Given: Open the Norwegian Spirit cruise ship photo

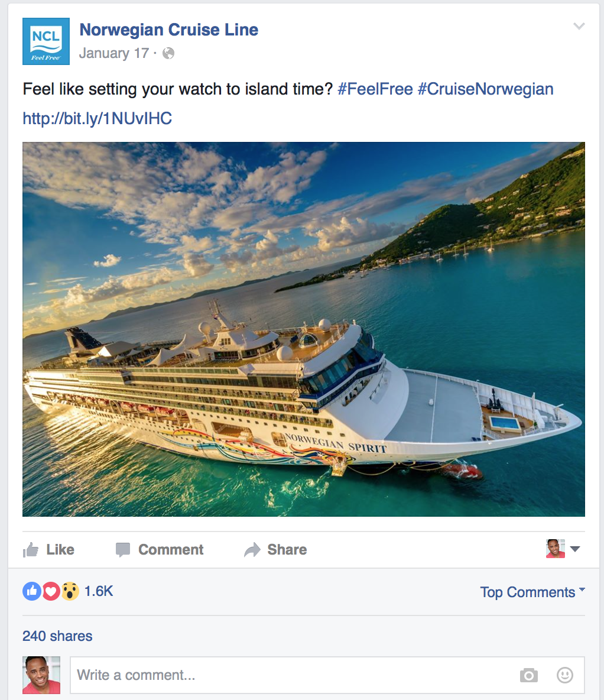Looking at the screenshot, I should click(x=304, y=329).
